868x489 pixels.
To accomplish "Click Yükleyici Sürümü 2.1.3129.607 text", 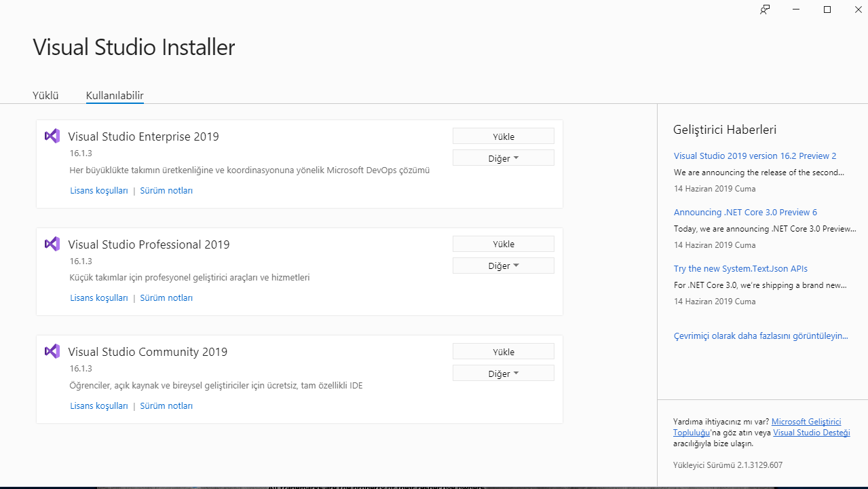I will pos(728,465).
